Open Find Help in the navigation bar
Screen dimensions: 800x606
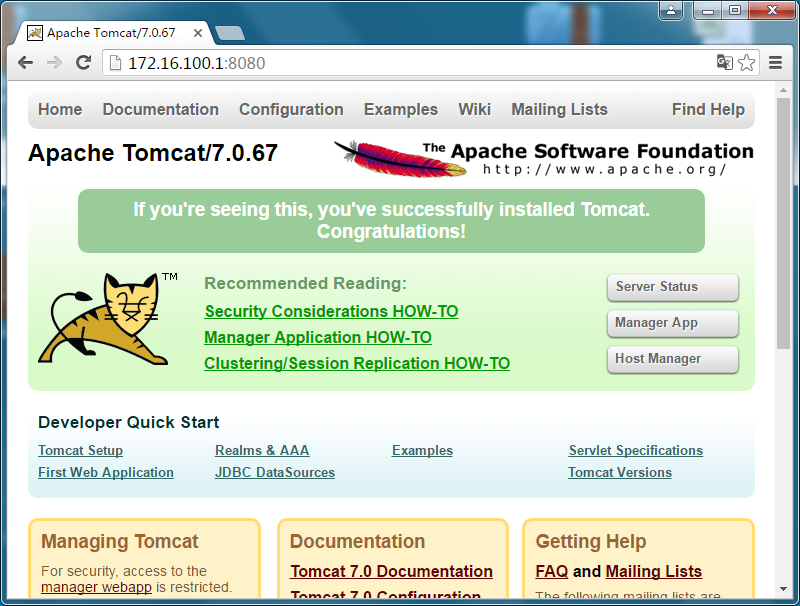click(x=708, y=109)
